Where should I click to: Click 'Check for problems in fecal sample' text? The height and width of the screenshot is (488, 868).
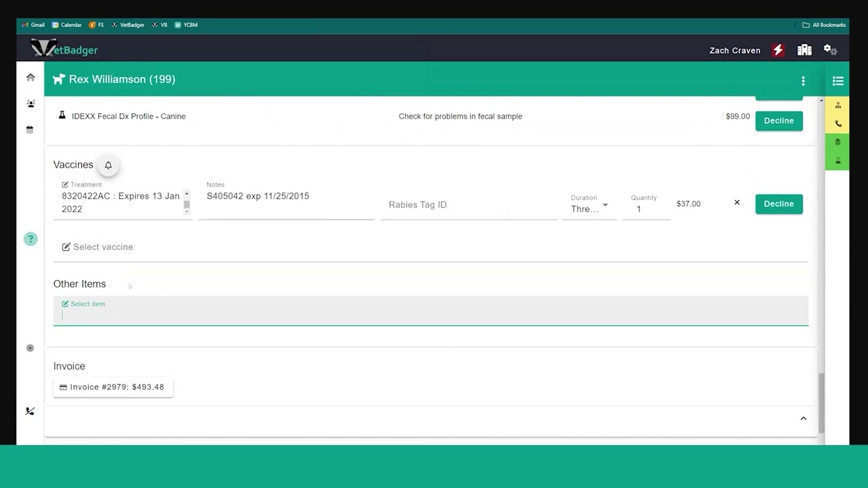coord(460,116)
